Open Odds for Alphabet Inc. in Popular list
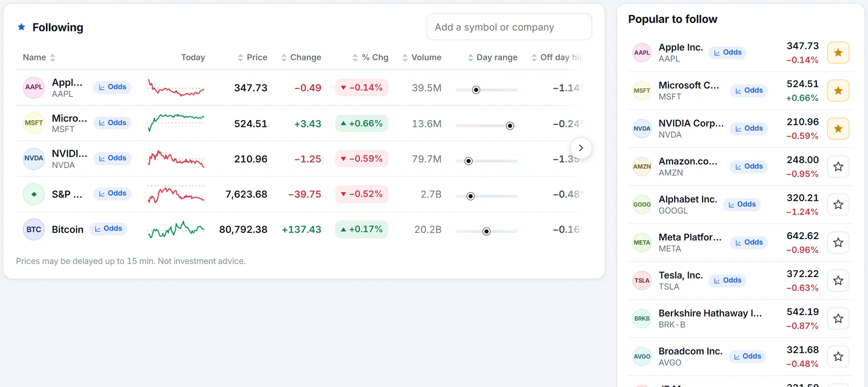 coord(742,204)
